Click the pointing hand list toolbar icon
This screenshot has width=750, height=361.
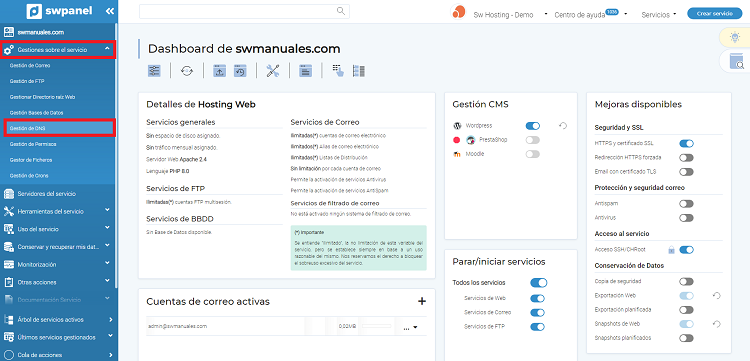point(338,71)
